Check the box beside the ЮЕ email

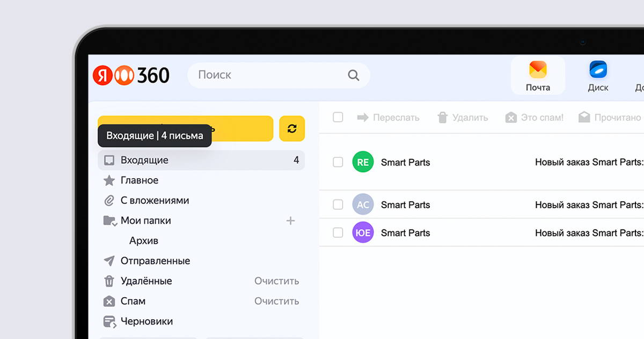338,233
